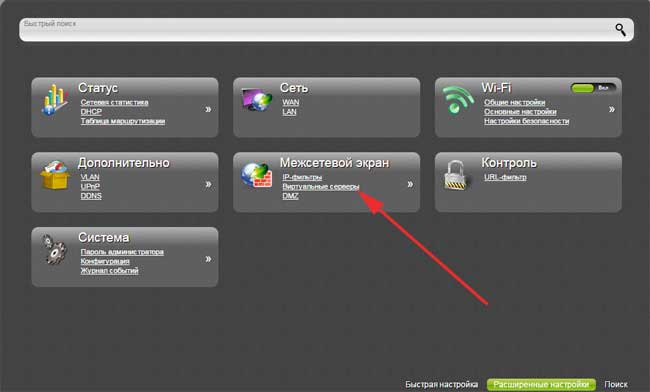
Task: Click the Дополнительно section heading
Action: (124, 163)
